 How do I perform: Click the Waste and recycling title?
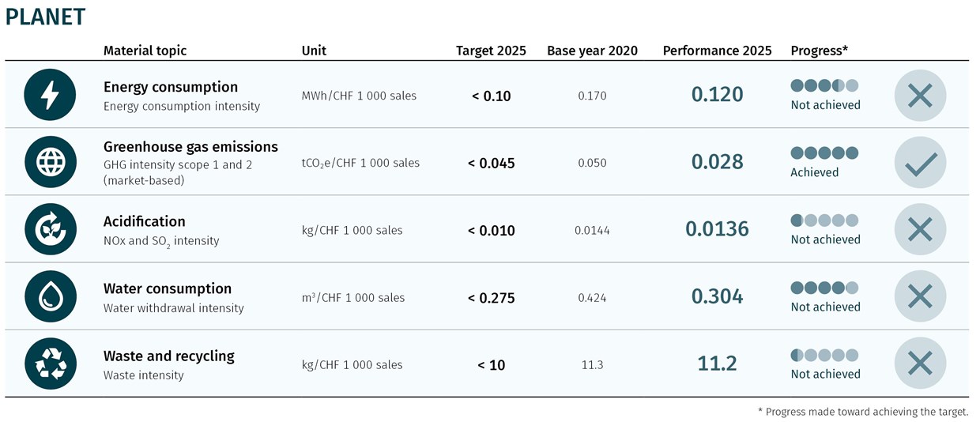pyautogui.click(x=168, y=356)
